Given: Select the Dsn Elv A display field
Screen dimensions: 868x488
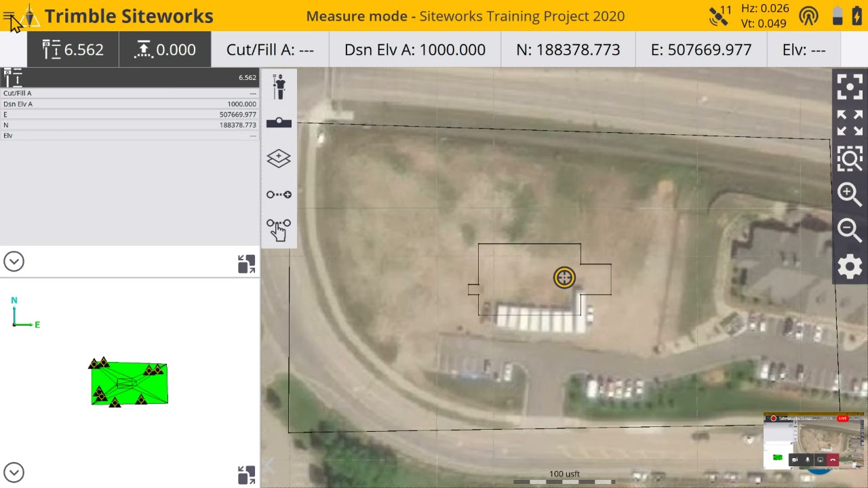Looking at the screenshot, I should pos(414,49).
